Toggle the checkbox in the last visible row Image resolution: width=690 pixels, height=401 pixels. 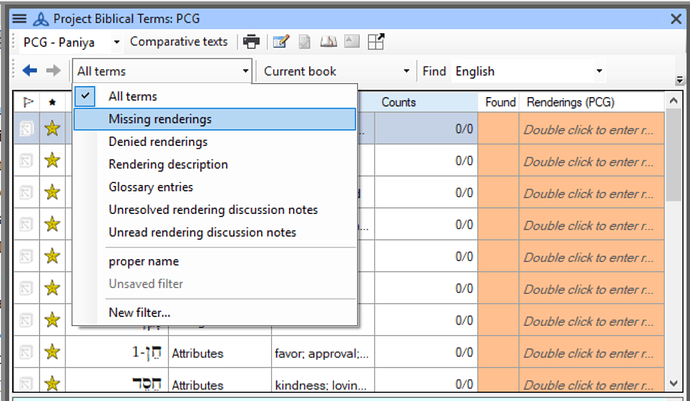tap(27, 384)
